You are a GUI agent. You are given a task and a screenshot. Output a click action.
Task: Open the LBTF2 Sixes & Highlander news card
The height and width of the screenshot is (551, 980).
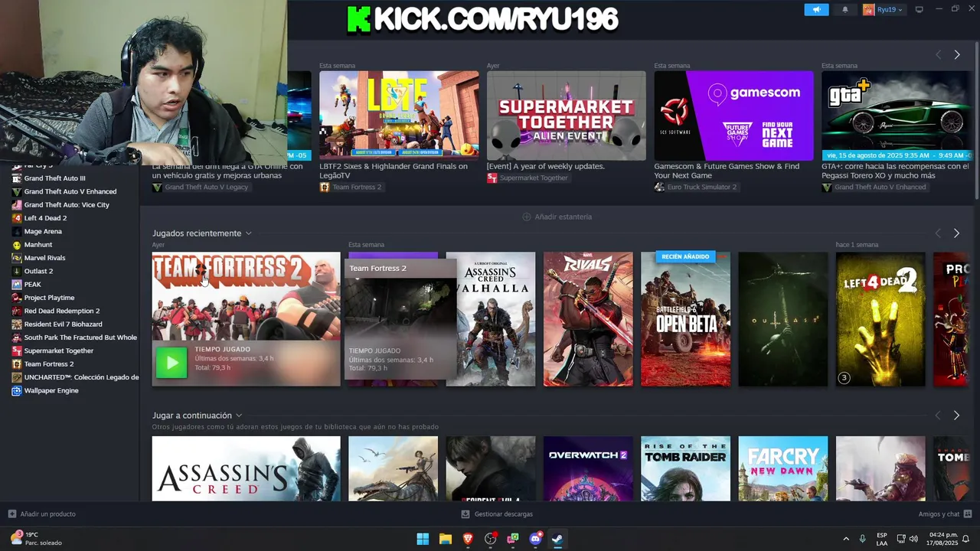[x=399, y=116]
